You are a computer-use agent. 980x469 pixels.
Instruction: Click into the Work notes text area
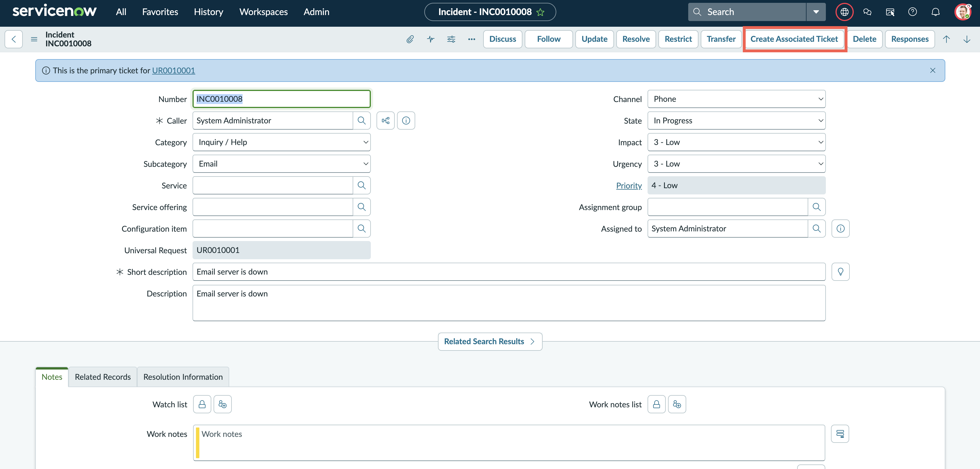point(509,443)
